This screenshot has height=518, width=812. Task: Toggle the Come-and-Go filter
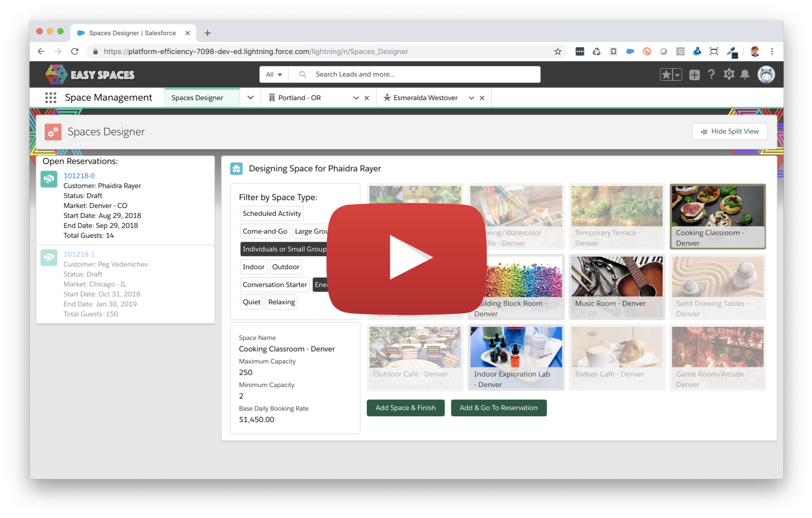tap(265, 231)
